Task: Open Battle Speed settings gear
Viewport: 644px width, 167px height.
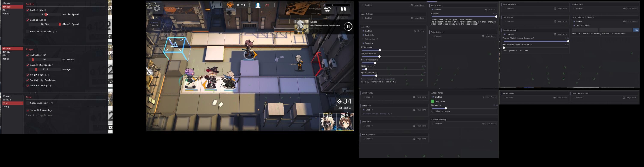Action: 486,10
